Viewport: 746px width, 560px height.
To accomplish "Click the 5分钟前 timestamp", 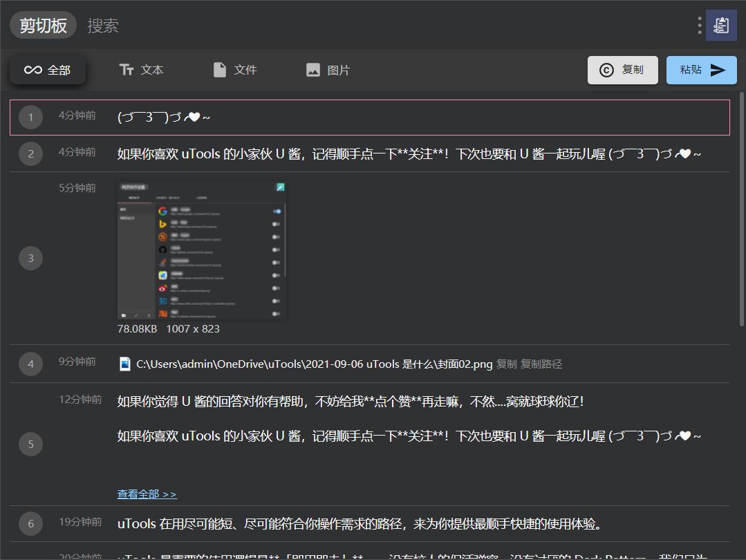I will click(77, 188).
